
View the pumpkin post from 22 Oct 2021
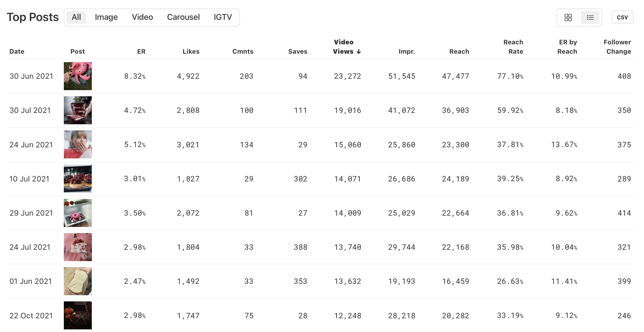coord(78,315)
